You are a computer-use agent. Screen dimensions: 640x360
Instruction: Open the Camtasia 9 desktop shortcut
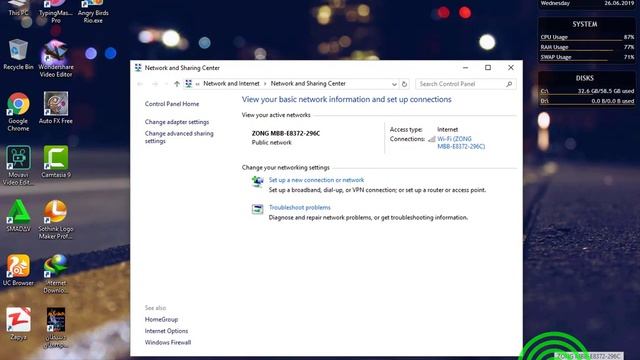point(56,162)
